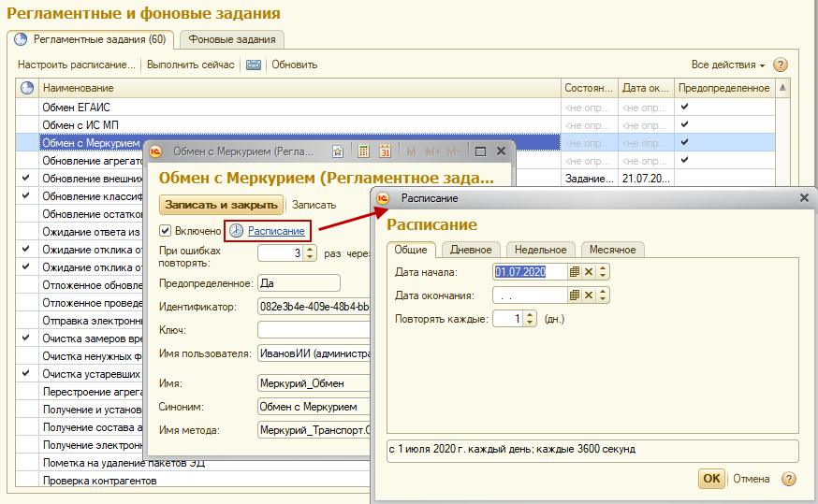Select the Обмен с ИС МП row
818x504 pixels.
click(395, 125)
